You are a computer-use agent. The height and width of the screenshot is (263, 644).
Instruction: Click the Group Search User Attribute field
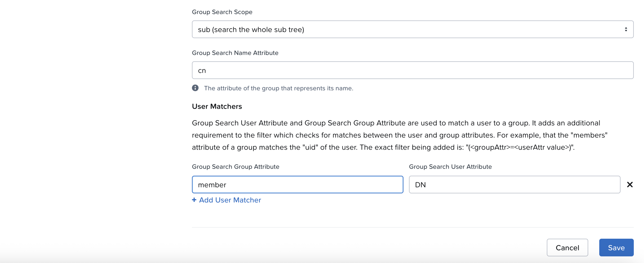(514, 185)
